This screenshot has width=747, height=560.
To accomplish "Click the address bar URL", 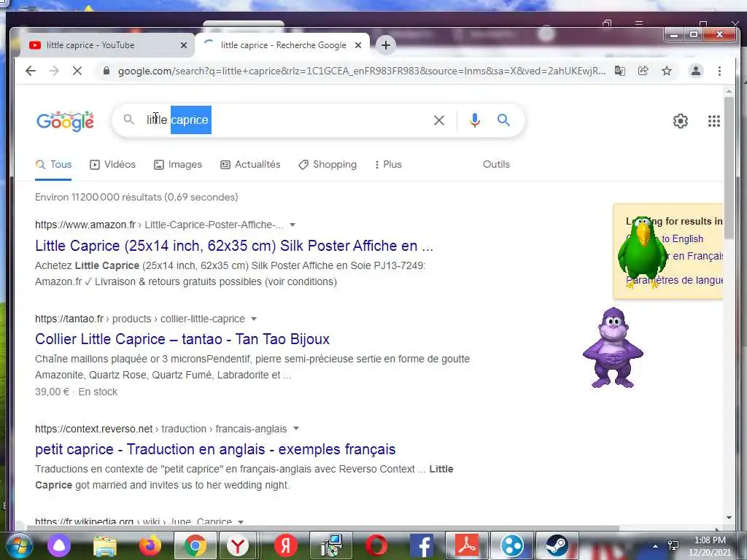I will coord(361,71).
